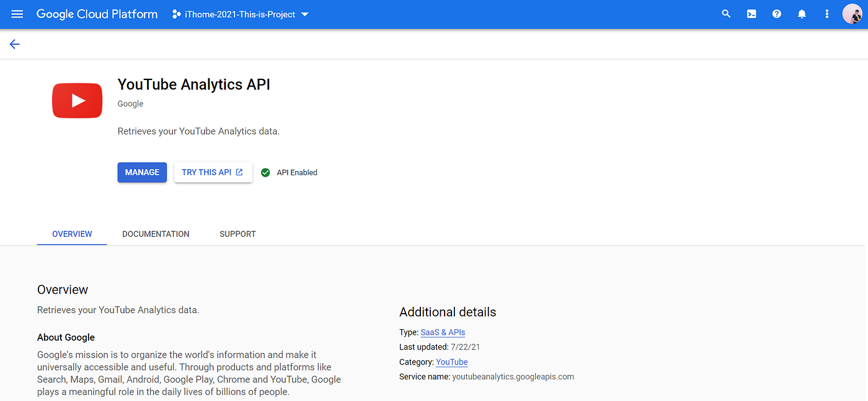Screen dimensions: 868x401
Task: Click the API Enabled status text
Action: pyautogui.click(x=297, y=172)
